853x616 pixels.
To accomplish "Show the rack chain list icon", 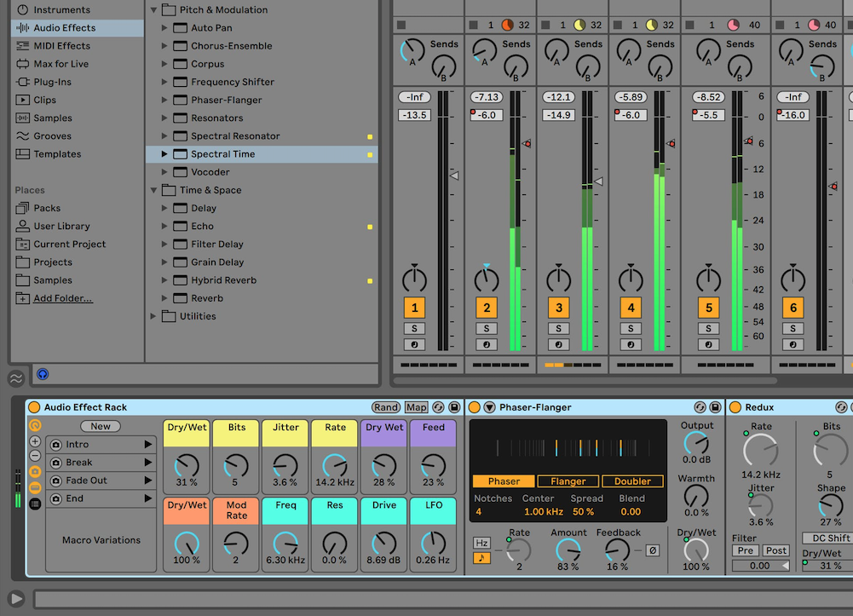I will (35, 504).
